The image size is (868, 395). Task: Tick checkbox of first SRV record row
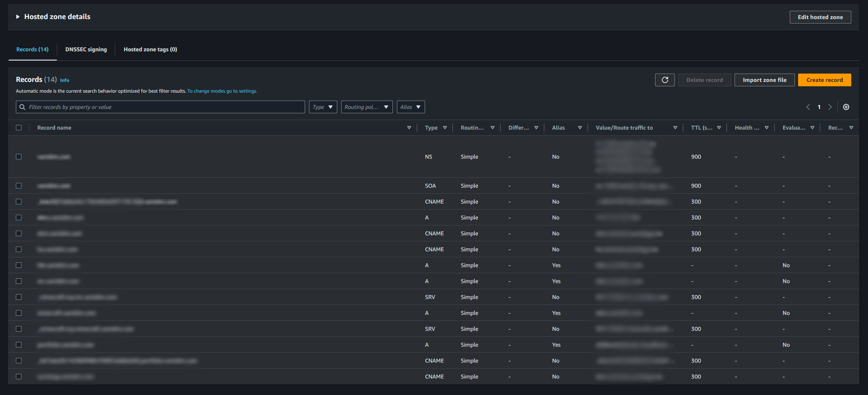tap(19, 297)
